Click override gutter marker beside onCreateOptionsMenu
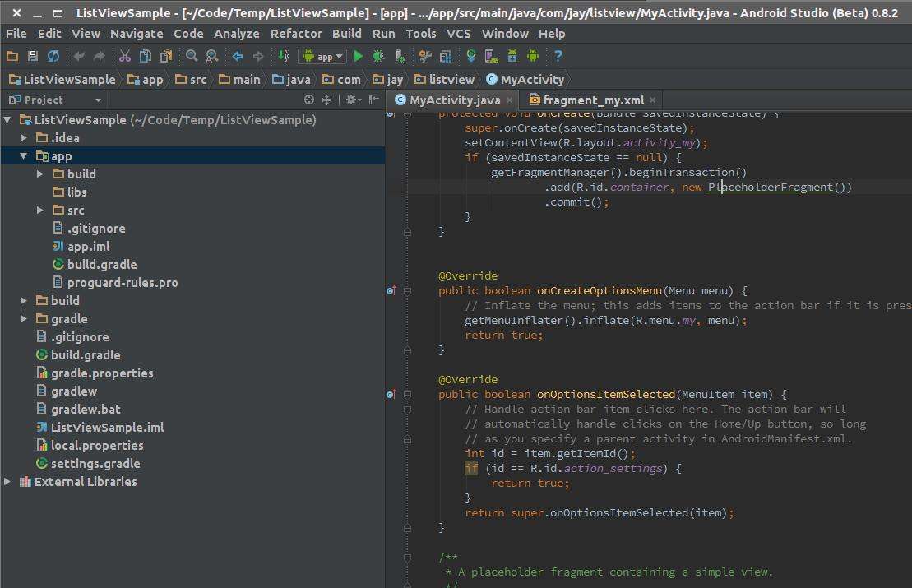 point(391,290)
